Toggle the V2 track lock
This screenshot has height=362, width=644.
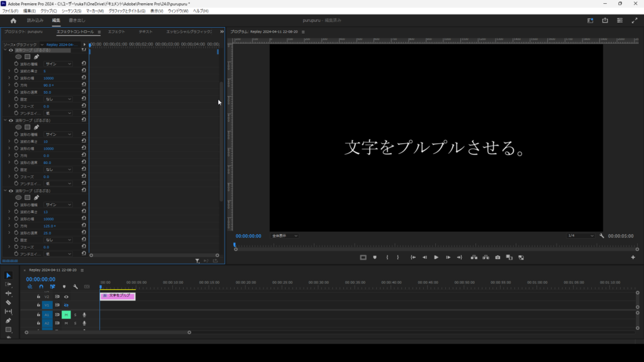pyautogui.click(x=38, y=296)
